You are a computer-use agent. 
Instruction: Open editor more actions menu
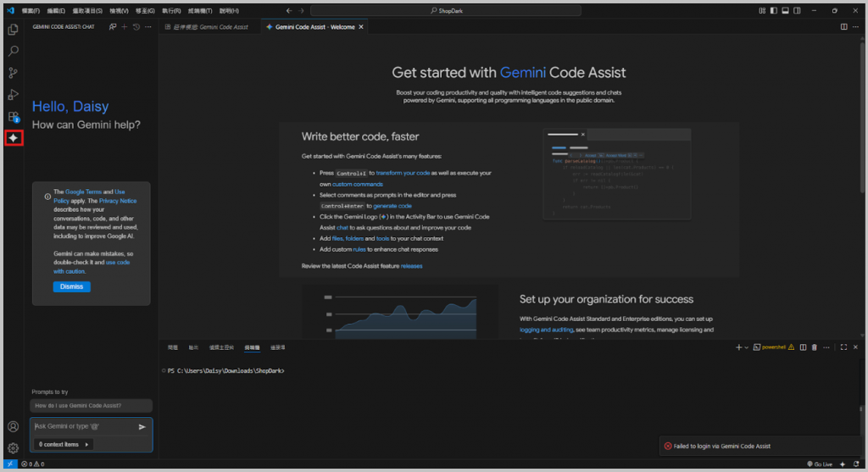[855, 26]
